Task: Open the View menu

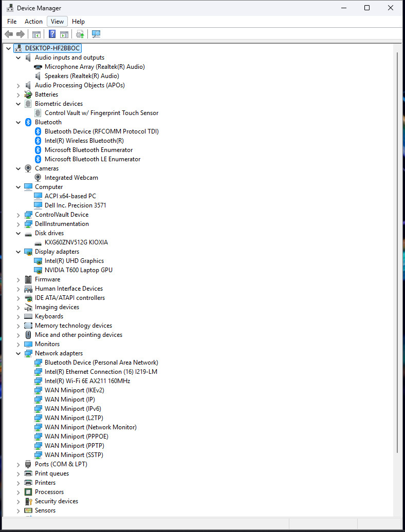Action: click(57, 22)
